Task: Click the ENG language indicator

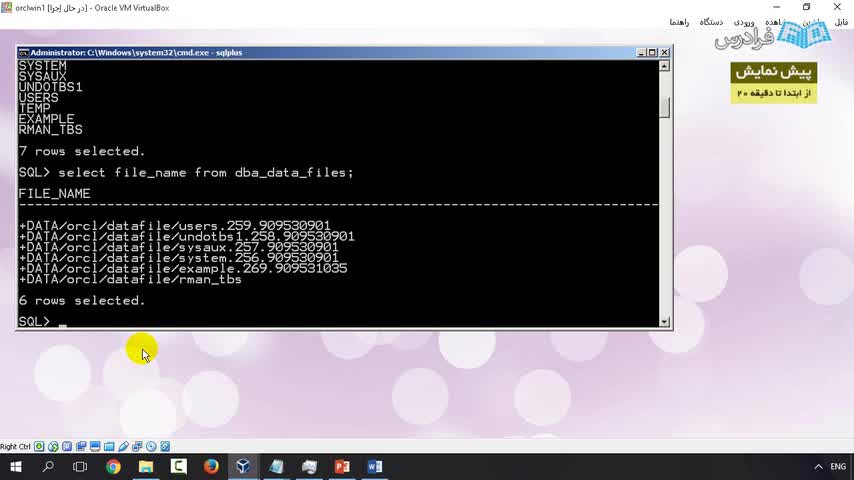Action: [x=838, y=467]
